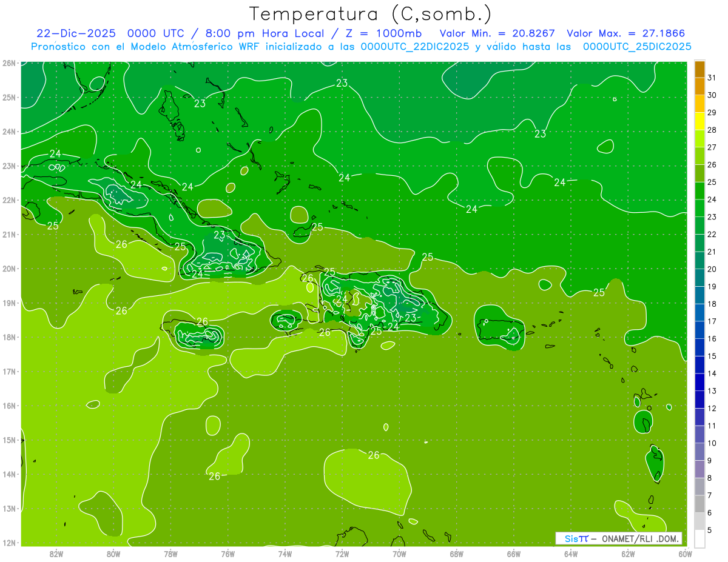
Task: Click the dark blue legend swatch between 14 and 15
Action: [x=699, y=364]
